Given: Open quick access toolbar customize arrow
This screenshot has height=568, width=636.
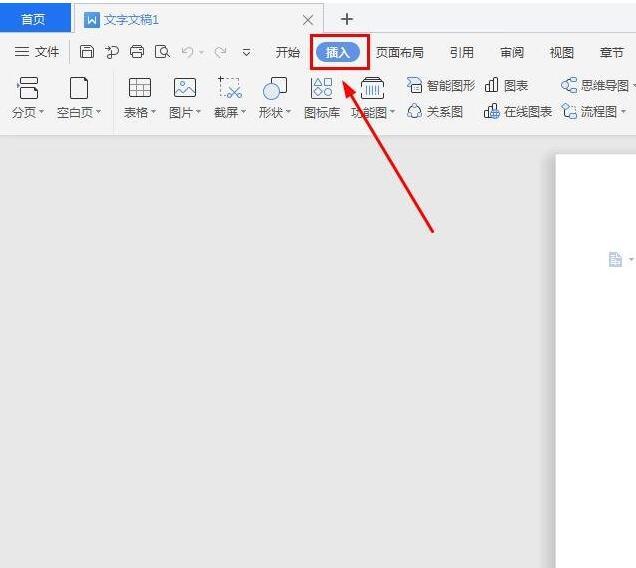Looking at the screenshot, I should click(x=246, y=53).
